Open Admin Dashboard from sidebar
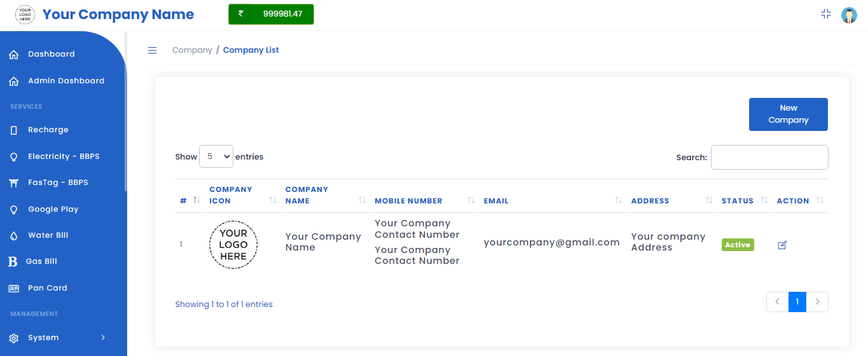868x356 pixels. 65,81
